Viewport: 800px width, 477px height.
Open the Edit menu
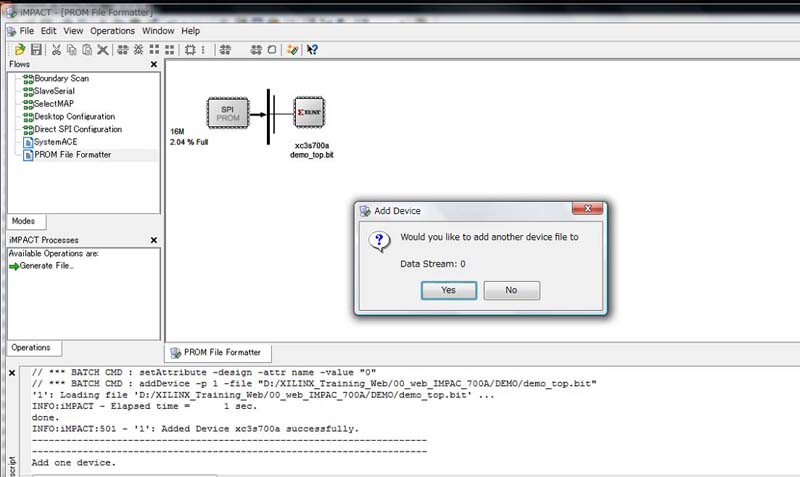[48, 31]
